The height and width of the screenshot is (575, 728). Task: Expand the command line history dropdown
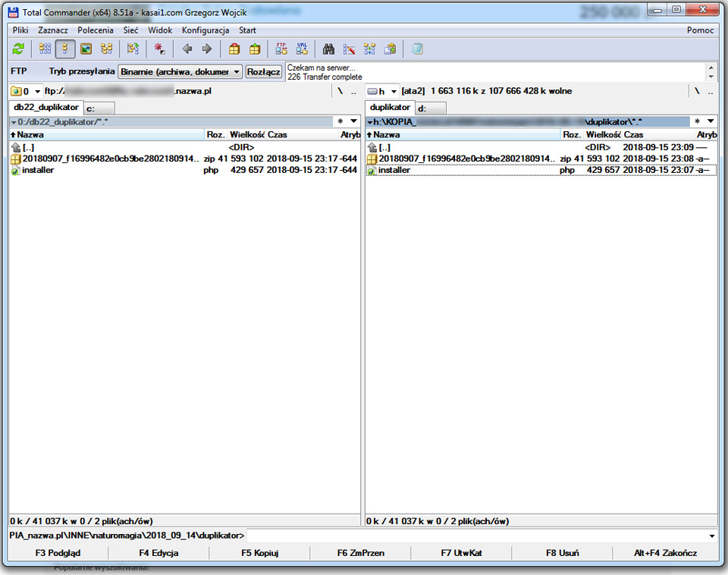coord(712,536)
